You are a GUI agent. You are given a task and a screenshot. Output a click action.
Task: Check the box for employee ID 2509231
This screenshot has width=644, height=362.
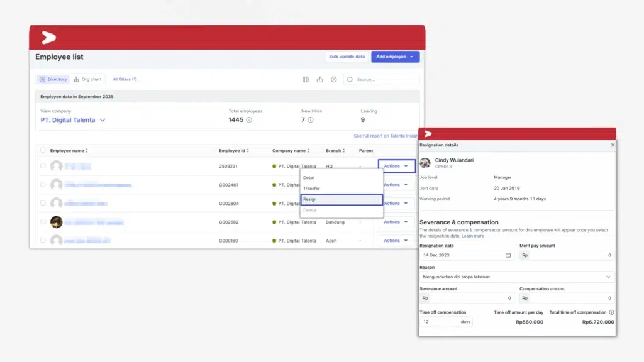tap(43, 166)
